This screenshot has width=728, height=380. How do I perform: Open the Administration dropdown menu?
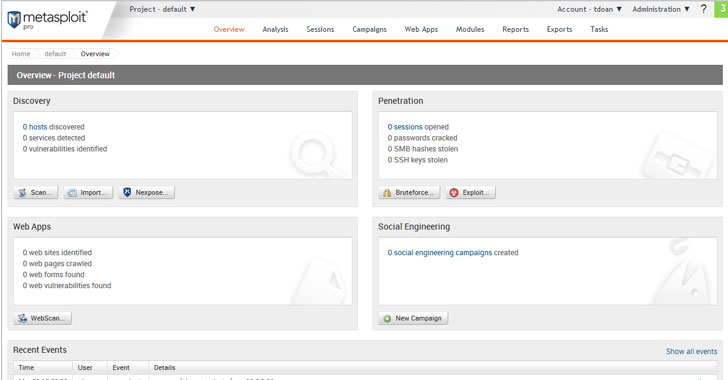[661, 9]
